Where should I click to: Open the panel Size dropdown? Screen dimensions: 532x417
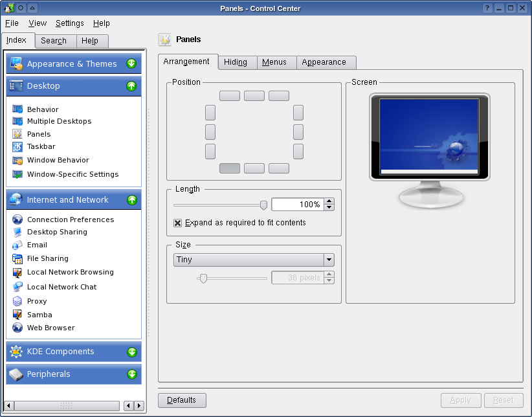click(254, 259)
